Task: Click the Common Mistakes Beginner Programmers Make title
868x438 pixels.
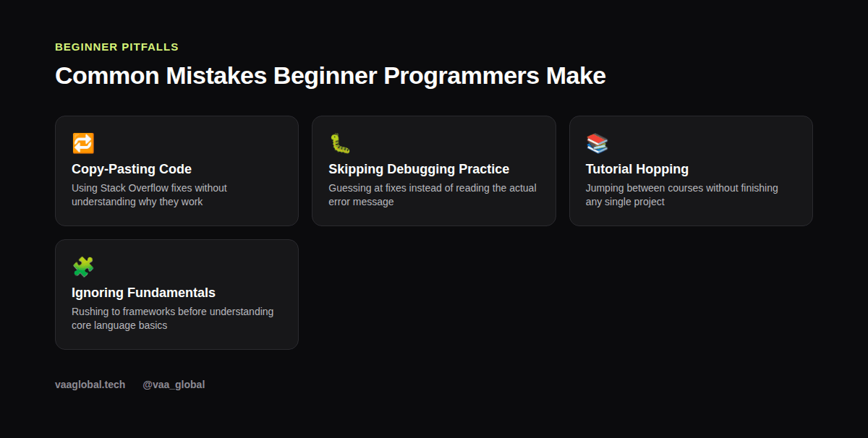Action: [x=331, y=76]
